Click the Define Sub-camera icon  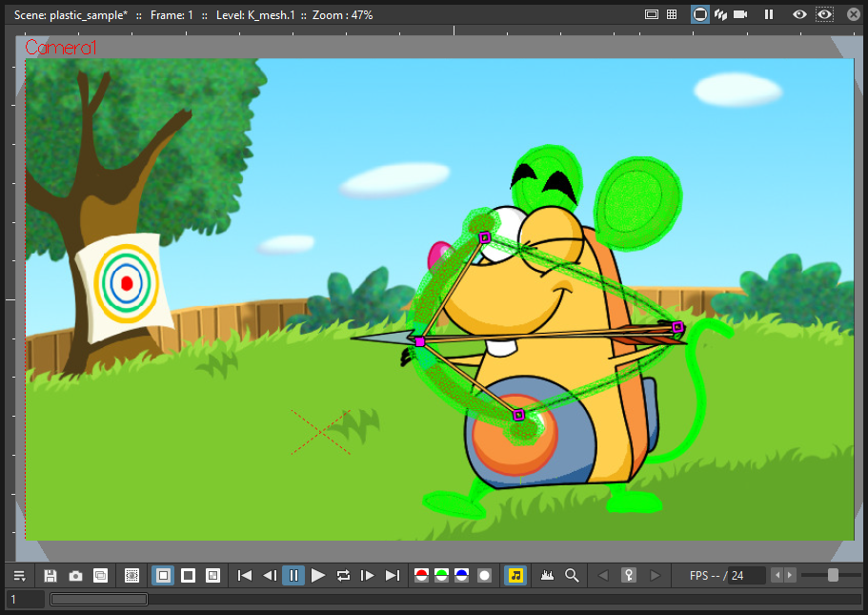(131, 576)
